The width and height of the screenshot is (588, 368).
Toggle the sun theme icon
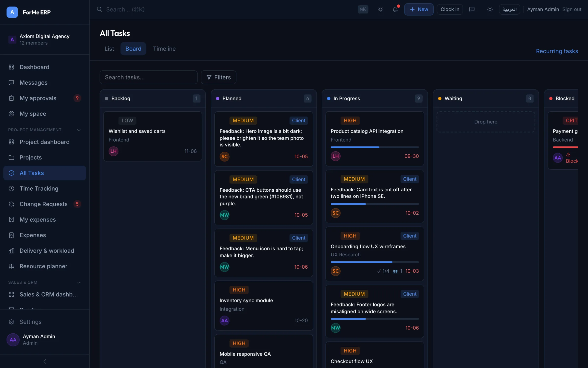tap(490, 9)
